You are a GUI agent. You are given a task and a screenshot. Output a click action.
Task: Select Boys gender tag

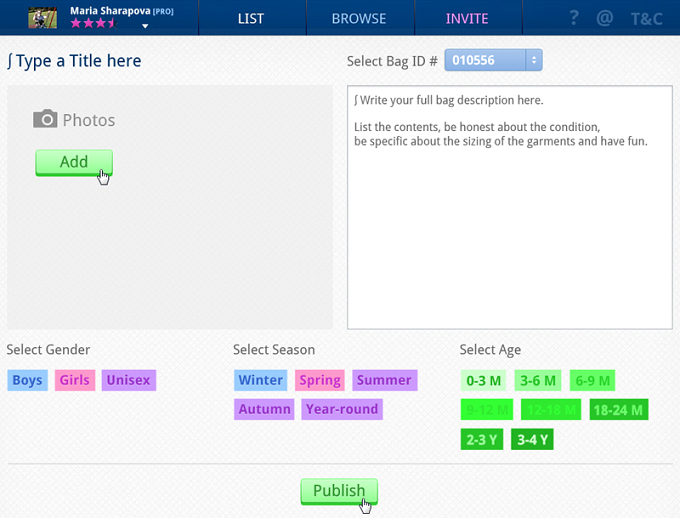[x=27, y=380]
